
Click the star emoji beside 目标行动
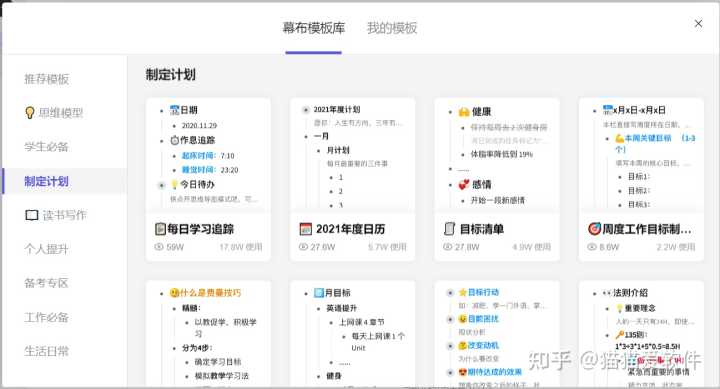[463, 292]
